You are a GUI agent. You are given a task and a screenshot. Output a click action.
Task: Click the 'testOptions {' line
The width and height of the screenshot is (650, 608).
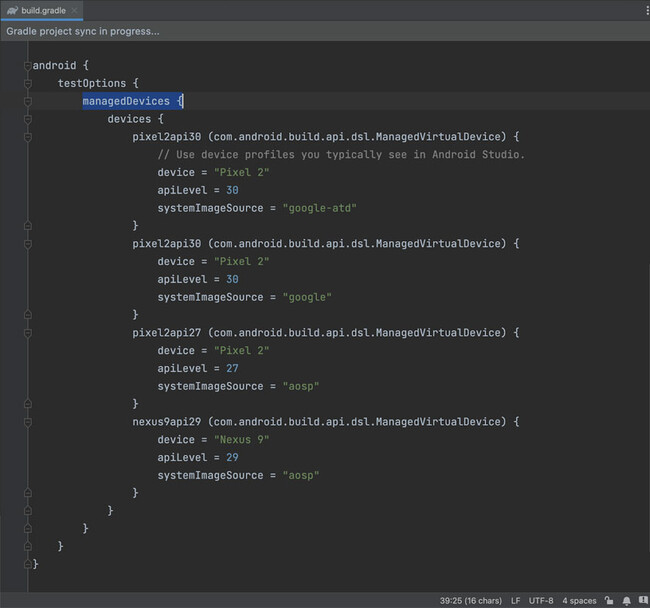98,83
